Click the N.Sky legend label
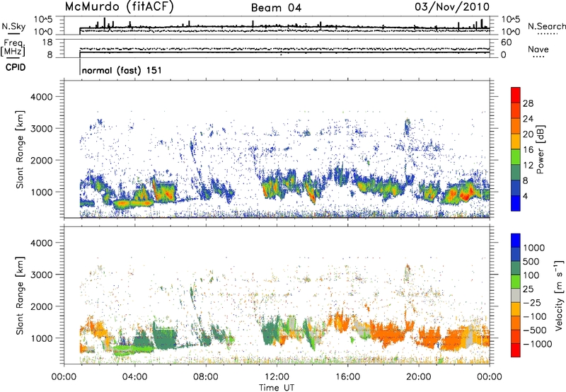Image resolution: width=566 pixels, height=392 pixels. (x=13, y=26)
